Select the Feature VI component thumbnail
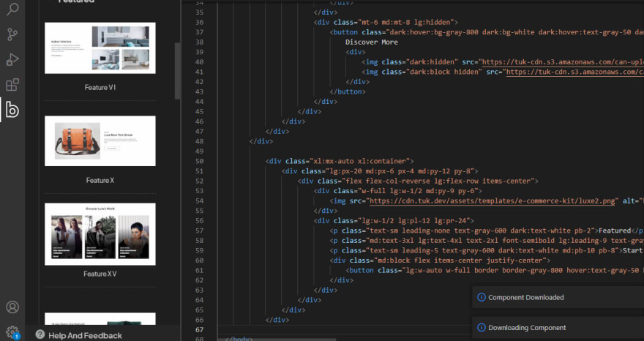This screenshot has height=341, width=644. click(x=100, y=48)
